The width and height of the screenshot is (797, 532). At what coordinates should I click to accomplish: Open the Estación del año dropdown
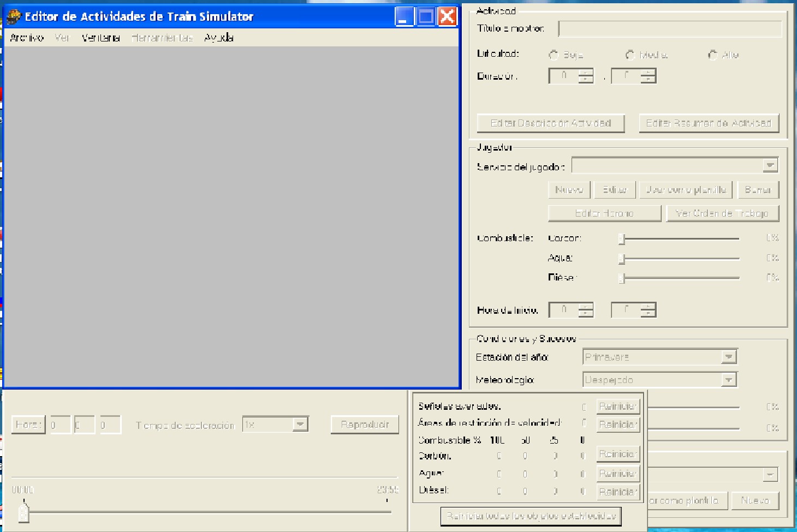tap(729, 357)
